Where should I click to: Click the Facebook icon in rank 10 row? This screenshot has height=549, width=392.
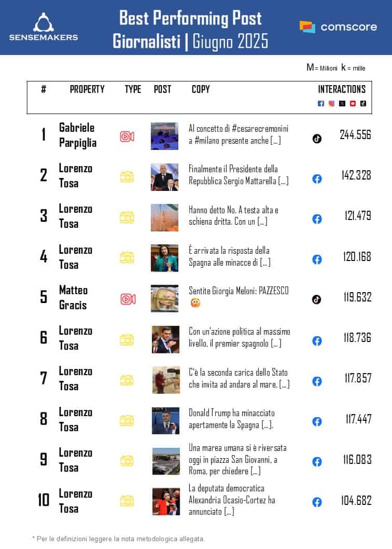coord(317,502)
